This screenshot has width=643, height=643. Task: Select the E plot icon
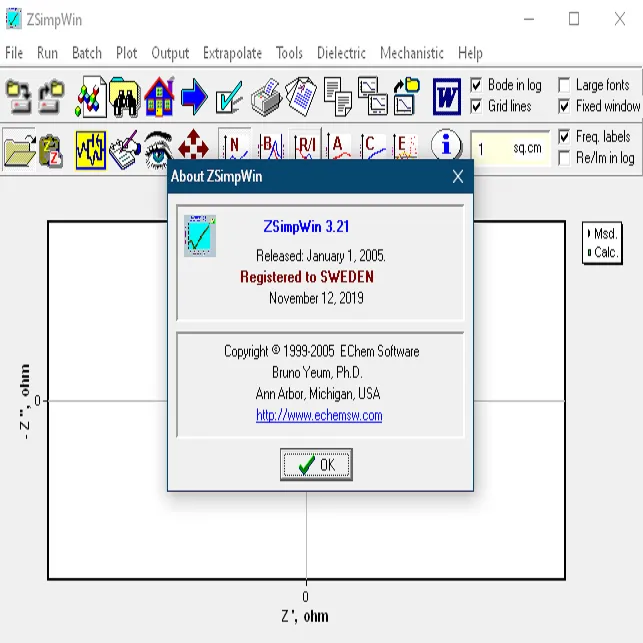[405, 145]
